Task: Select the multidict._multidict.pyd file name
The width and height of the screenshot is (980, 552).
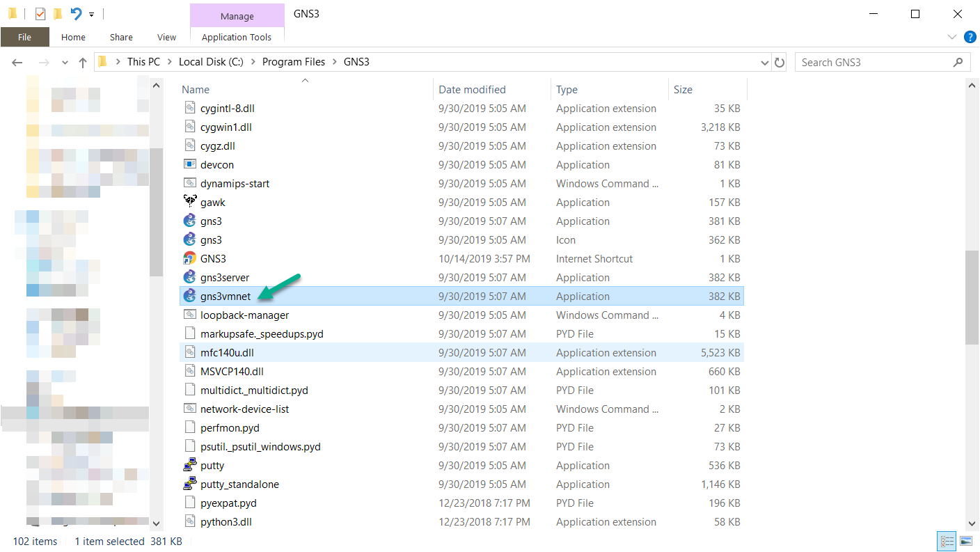Action: 254,390
